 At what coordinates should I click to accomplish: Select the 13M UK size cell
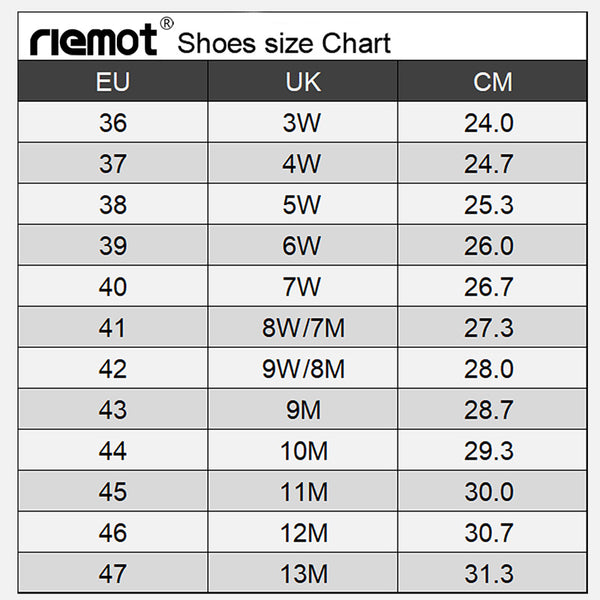click(x=303, y=573)
